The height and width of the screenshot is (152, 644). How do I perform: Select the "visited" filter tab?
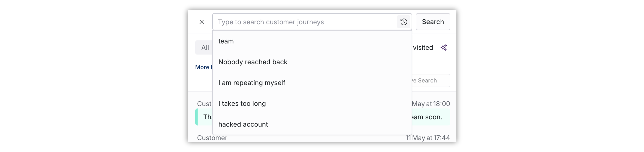tap(423, 48)
